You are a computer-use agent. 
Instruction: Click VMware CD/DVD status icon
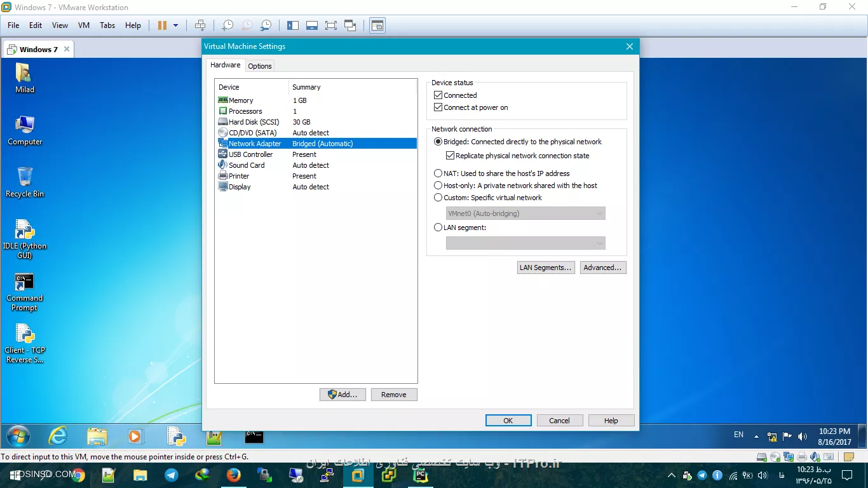(x=775, y=457)
